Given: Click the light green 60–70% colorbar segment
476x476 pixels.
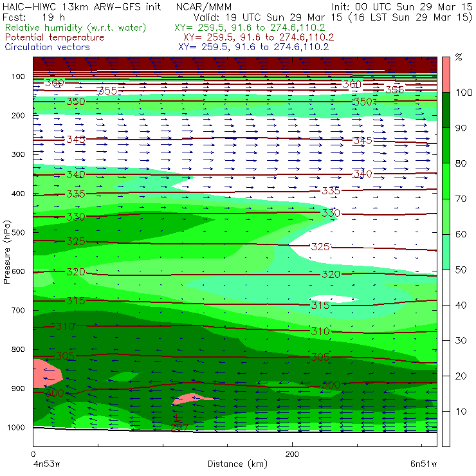Looking at the screenshot, I should tap(446, 217).
